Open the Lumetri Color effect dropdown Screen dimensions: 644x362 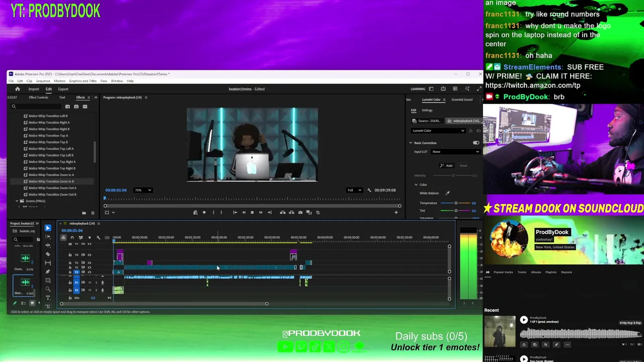tap(438, 131)
